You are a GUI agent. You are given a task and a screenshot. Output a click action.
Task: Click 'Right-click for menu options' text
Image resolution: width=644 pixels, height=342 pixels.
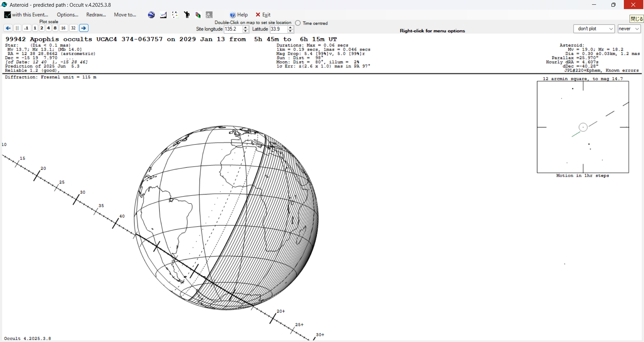tap(432, 31)
